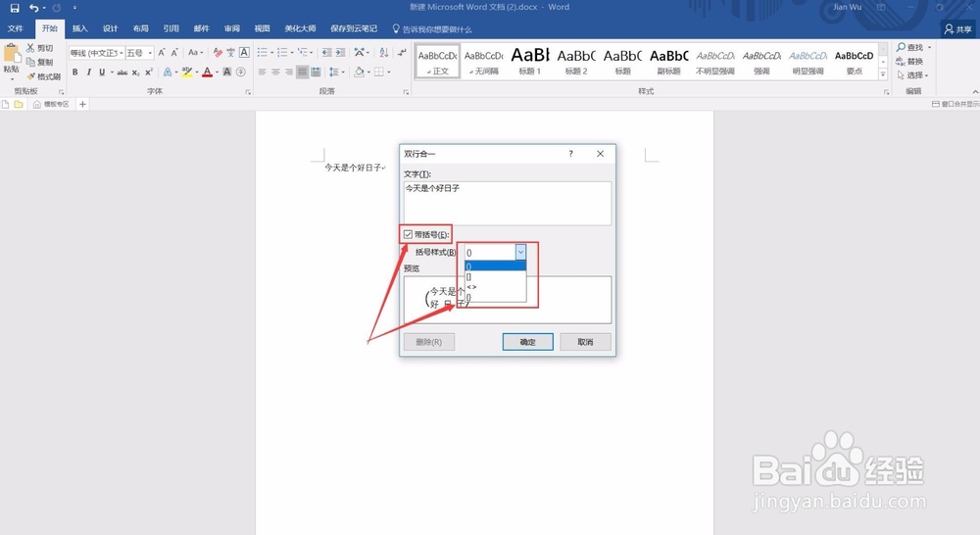Click the paragraph Shading paint bucket

[359, 72]
